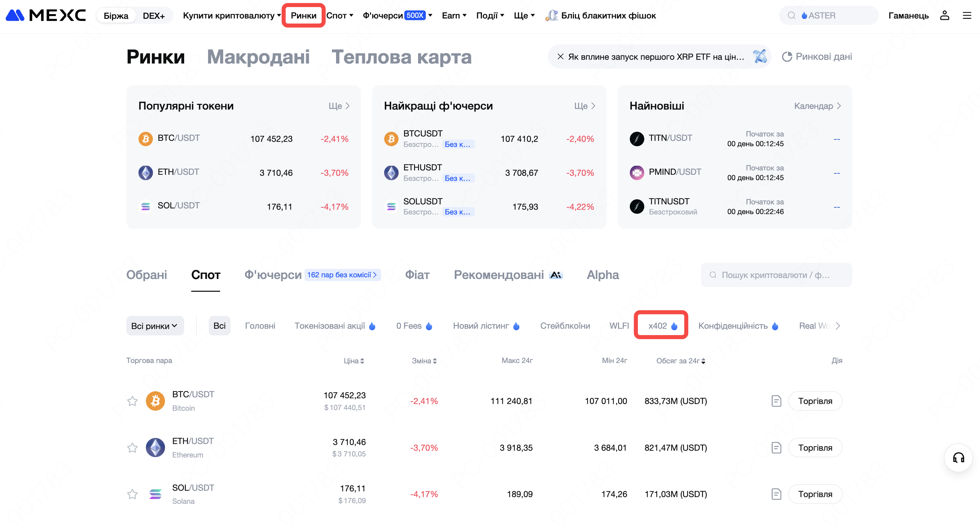
Task: Toggle the star for SOL/USDT
Action: 132,494
